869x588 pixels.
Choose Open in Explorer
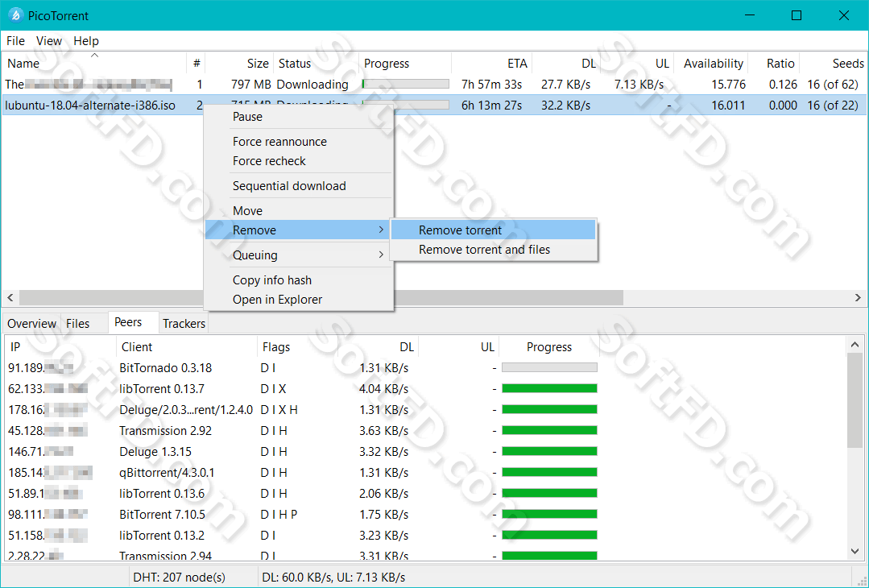click(x=300, y=300)
